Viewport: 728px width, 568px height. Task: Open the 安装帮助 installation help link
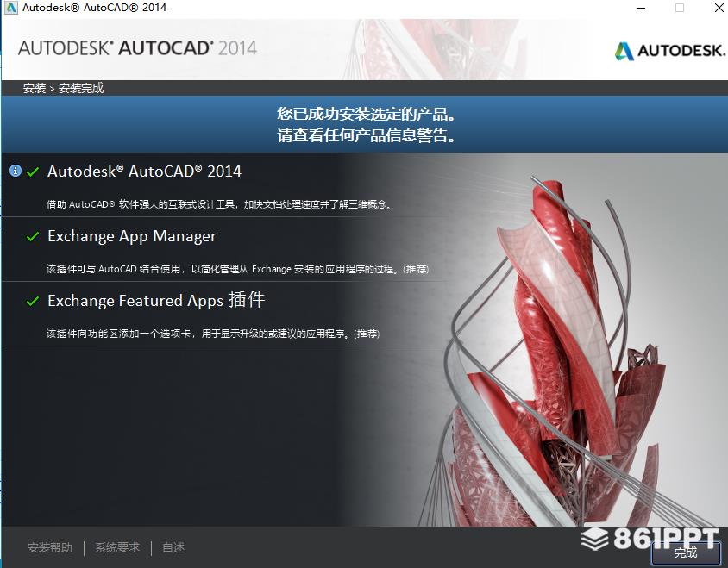pyautogui.click(x=50, y=547)
